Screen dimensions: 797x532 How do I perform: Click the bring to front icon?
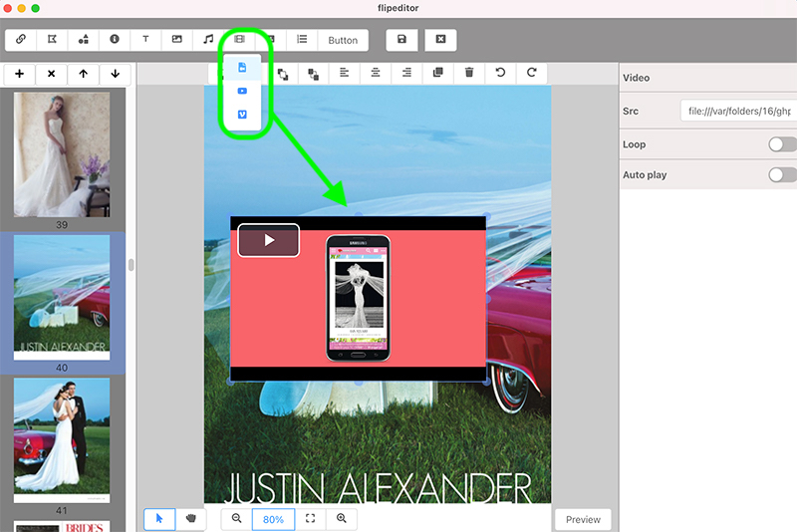[x=283, y=74]
